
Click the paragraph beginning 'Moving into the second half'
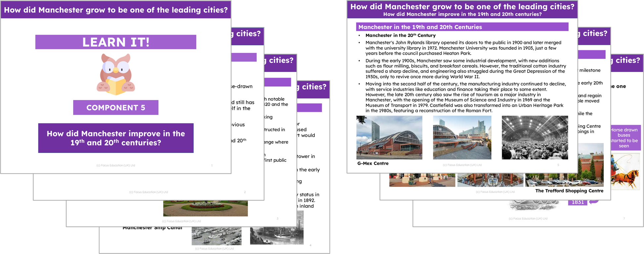(466, 97)
